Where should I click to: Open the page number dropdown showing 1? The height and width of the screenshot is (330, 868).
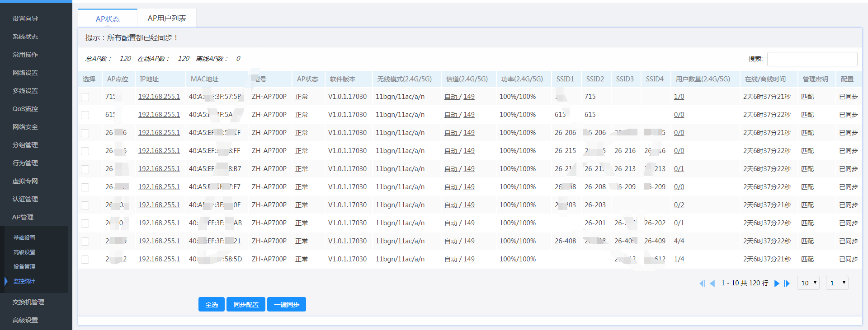(837, 283)
